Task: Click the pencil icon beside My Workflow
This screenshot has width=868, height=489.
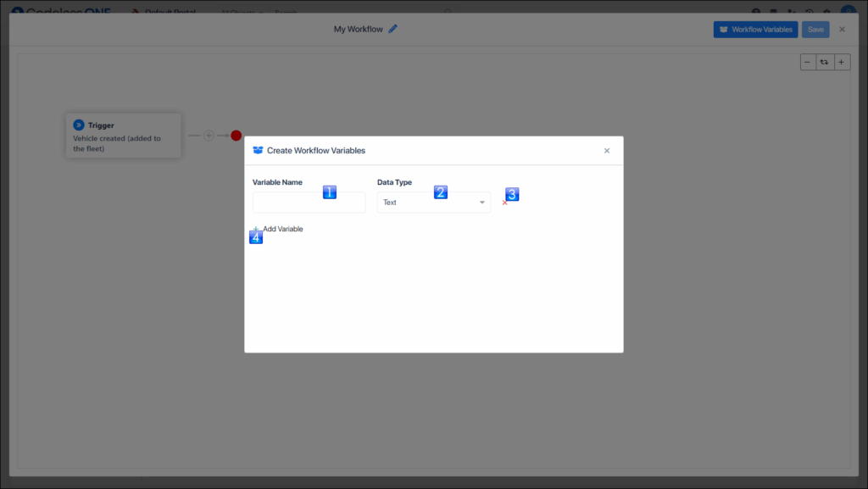Action: click(392, 28)
